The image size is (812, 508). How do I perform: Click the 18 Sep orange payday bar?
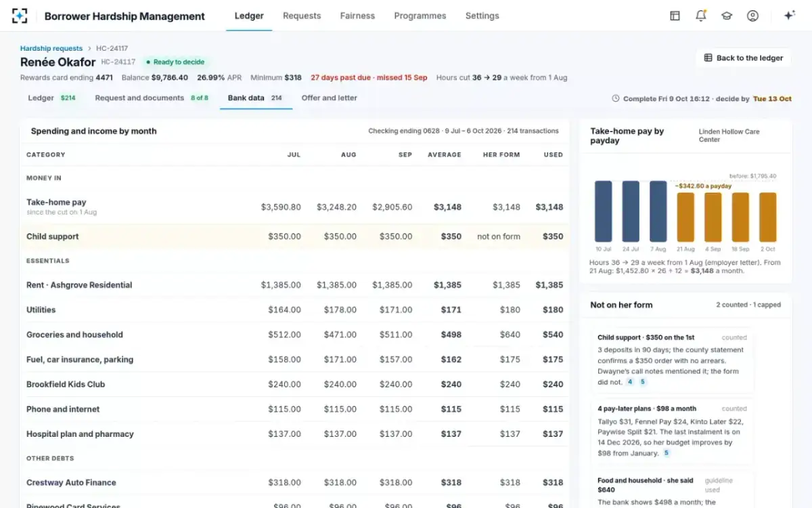pyautogui.click(x=740, y=217)
